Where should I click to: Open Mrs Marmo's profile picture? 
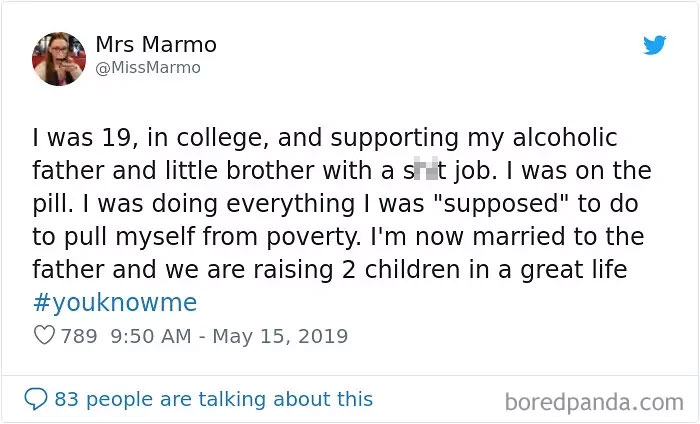[x=58, y=58]
